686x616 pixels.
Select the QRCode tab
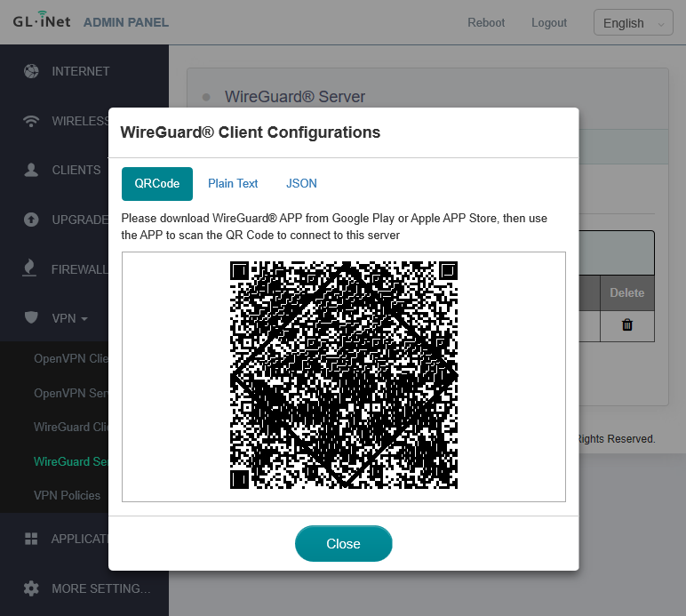point(157,184)
